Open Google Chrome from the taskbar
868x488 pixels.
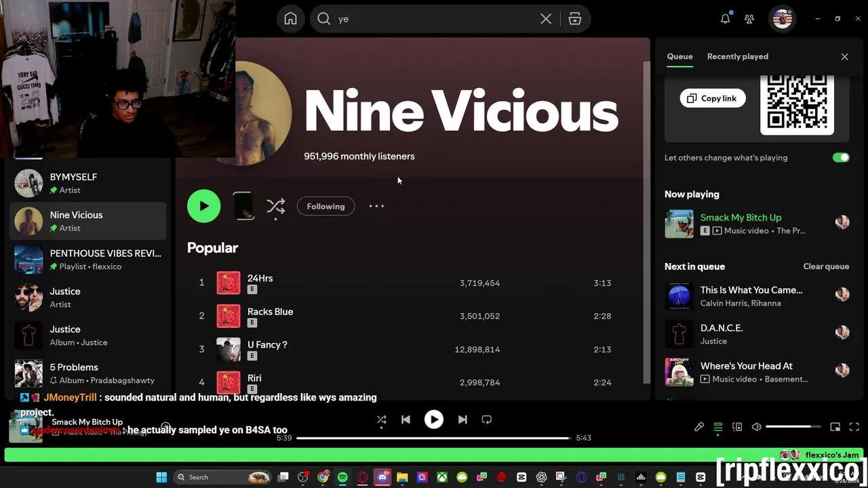coord(323,477)
